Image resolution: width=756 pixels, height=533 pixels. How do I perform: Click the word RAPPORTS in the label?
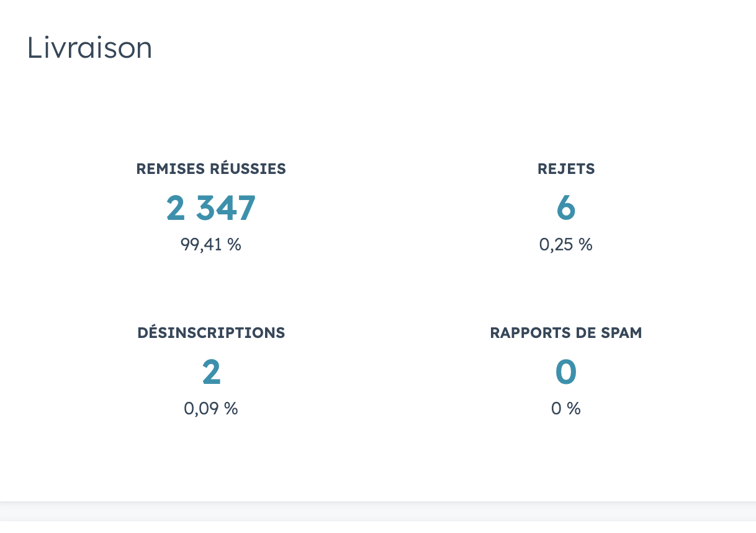(527, 333)
